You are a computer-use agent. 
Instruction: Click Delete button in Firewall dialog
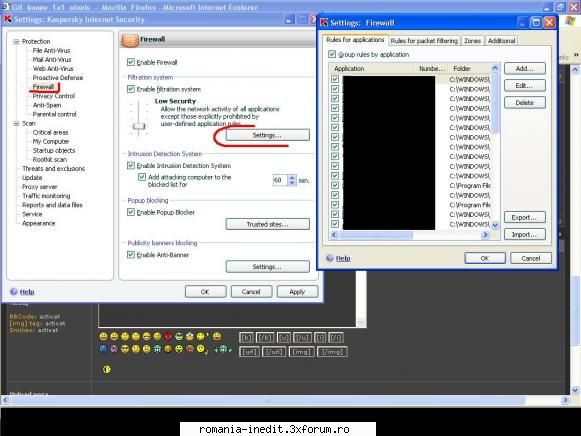pos(525,103)
